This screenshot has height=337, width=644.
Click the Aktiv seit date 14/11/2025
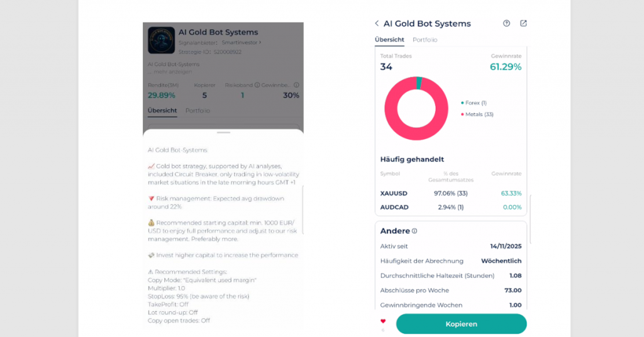506,246
